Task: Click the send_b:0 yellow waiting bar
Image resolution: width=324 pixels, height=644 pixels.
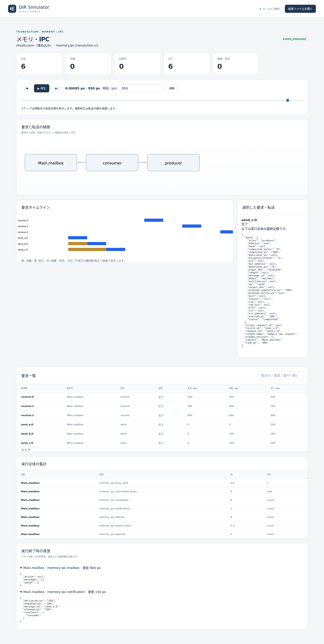Action: (x=78, y=244)
